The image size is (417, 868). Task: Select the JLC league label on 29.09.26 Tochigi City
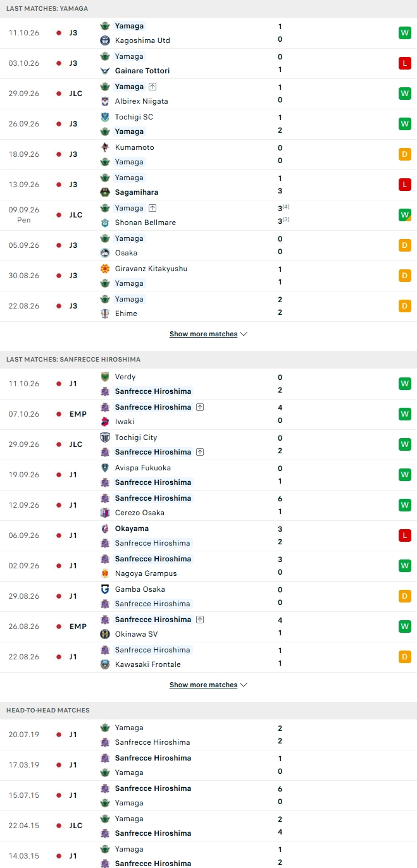tap(76, 444)
